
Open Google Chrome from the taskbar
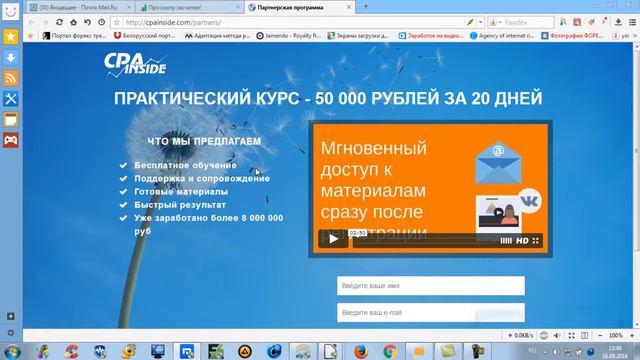tap(390, 352)
